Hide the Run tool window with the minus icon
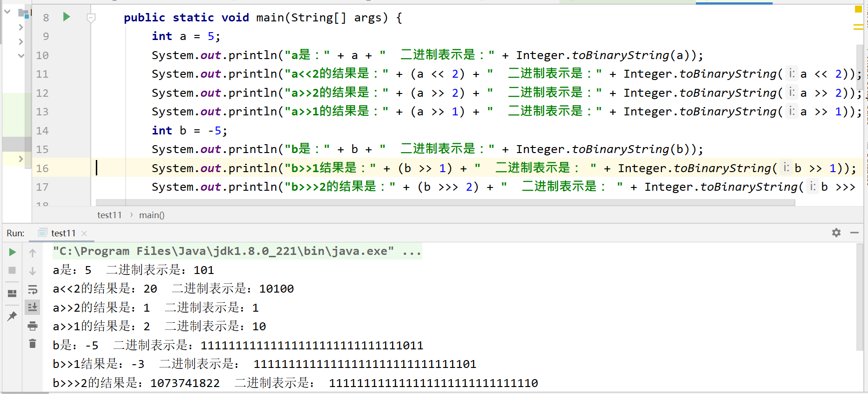The image size is (868, 394). point(855,233)
